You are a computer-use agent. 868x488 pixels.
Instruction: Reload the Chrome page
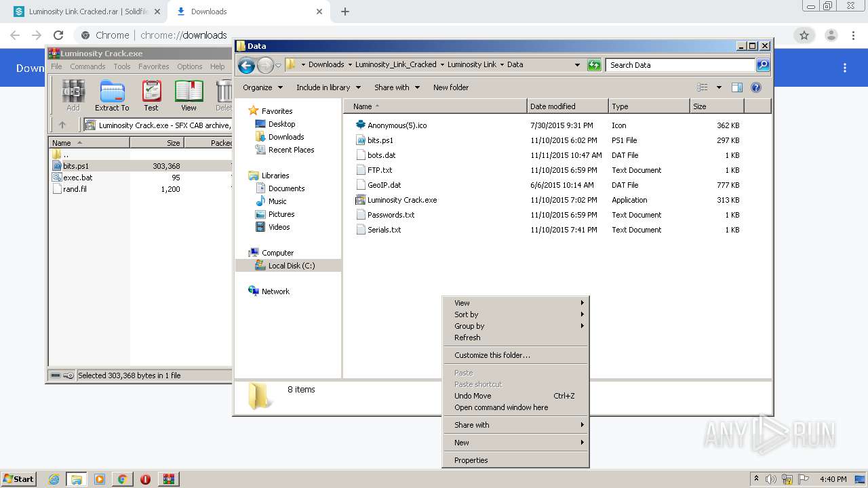[58, 35]
